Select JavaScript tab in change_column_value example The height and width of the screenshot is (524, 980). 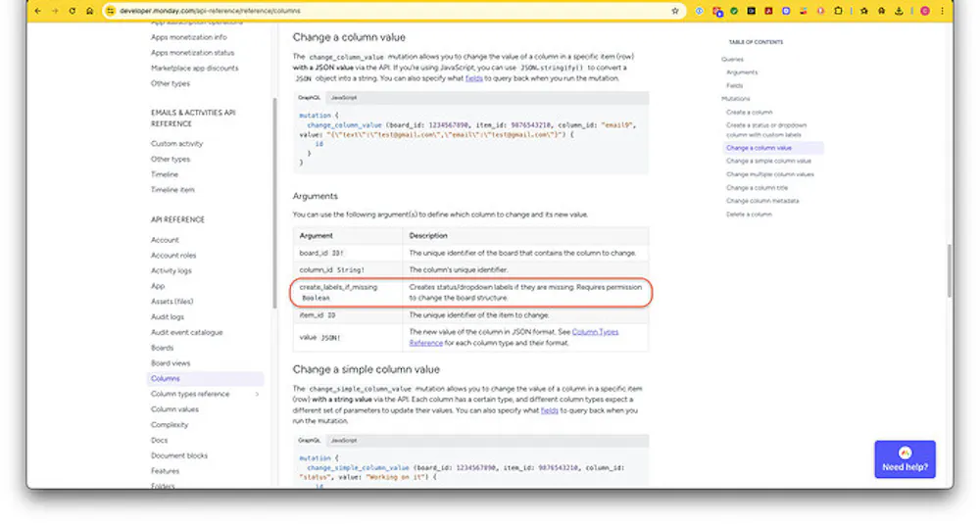pos(344,97)
